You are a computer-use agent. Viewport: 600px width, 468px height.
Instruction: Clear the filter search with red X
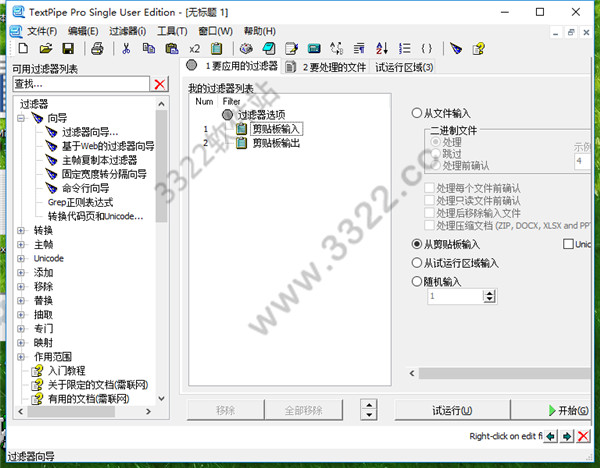[x=160, y=84]
